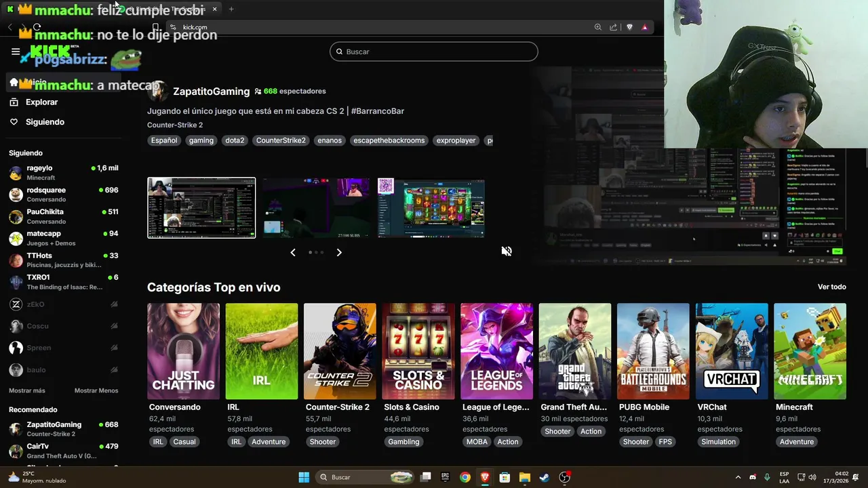Select the escapethebackrooms tag
The height and width of the screenshot is (488, 868).
coord(389,140)
